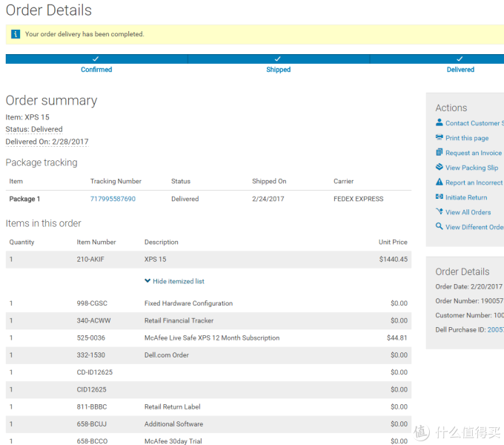Click Fixed Hardware Configuration description
This screenshot has width=504, height=445.
188,303
